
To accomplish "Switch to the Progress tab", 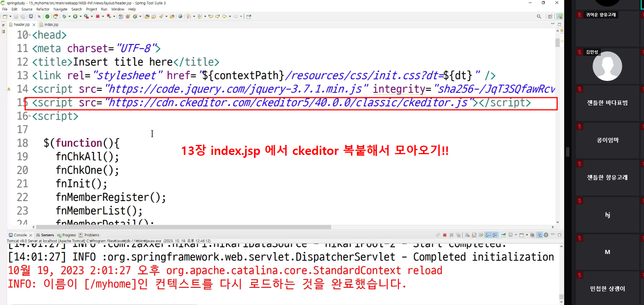I will tap(67, 235).
